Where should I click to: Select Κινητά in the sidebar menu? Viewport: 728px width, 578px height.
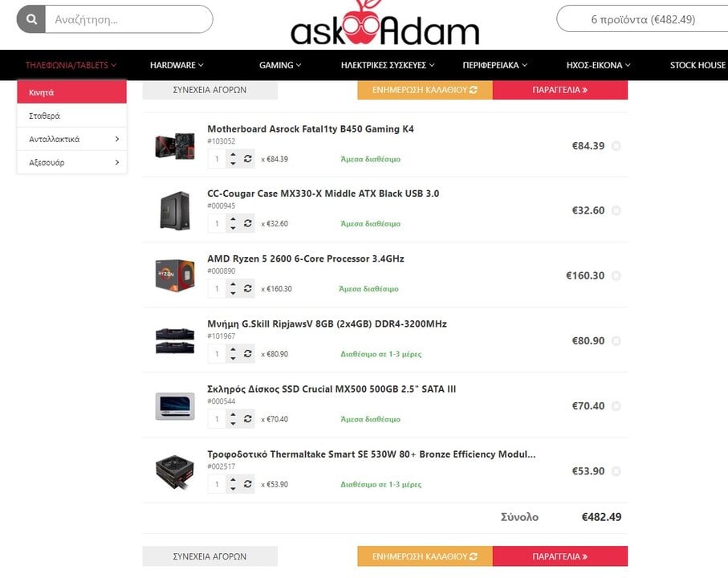point(72,92)
